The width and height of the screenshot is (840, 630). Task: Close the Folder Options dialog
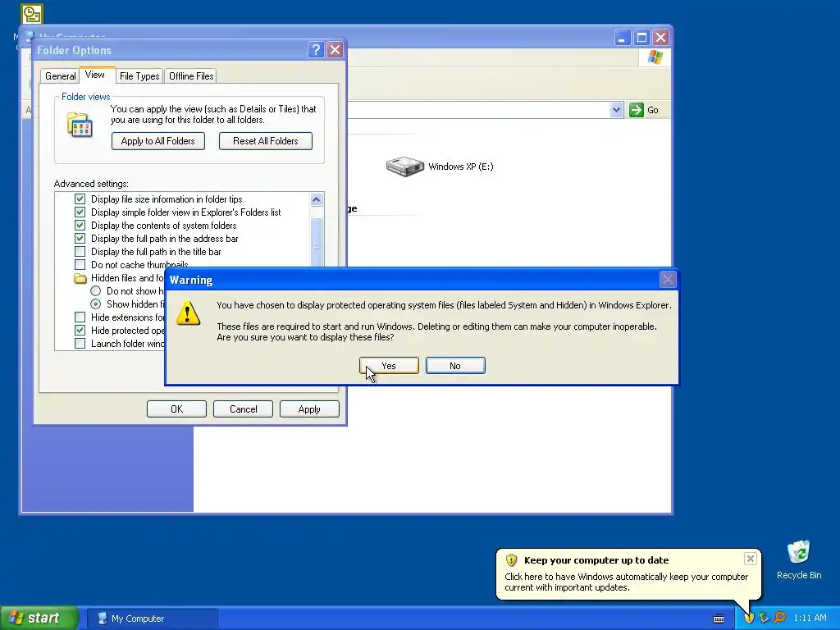[x=335, y=50]
